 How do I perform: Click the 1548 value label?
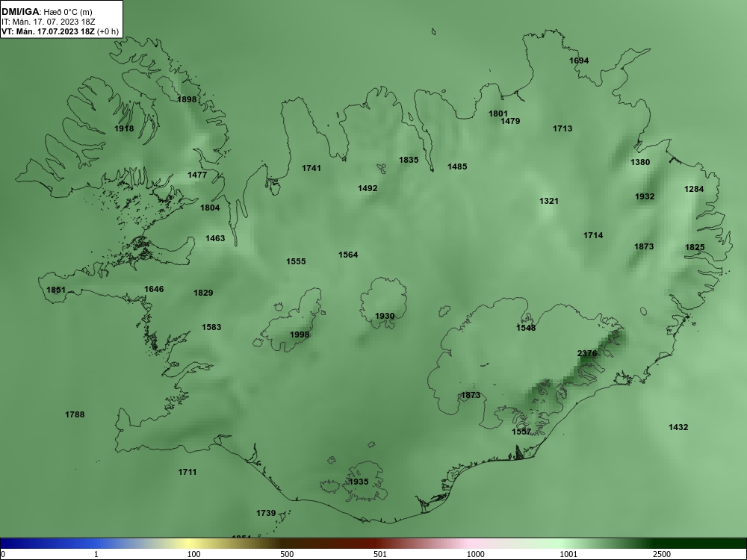[526, 328]
